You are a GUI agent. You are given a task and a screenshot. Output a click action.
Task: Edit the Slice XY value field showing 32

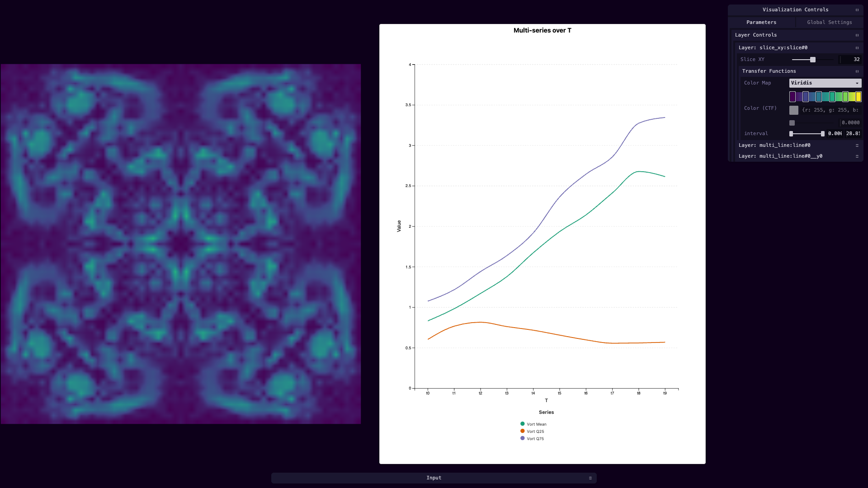(x=850, y=60)
